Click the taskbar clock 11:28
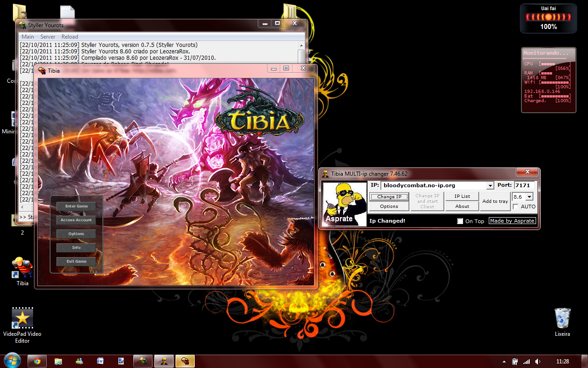The height and width of the screenshot is (368, 588). tap(562, 362)
